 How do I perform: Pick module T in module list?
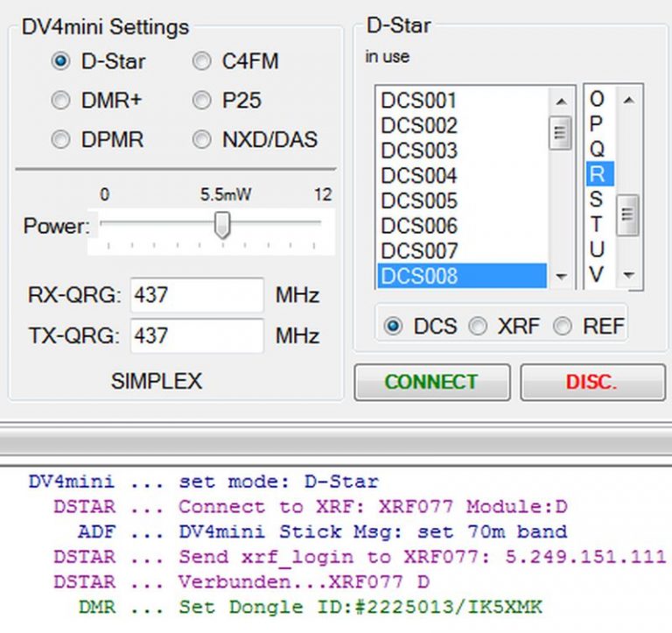click(599, 224)
